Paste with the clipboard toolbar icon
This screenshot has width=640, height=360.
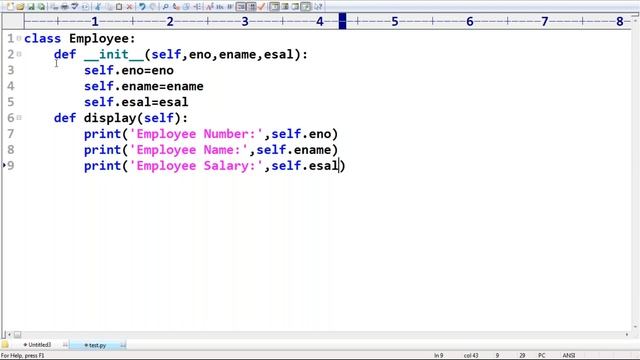tap(119, 7)
